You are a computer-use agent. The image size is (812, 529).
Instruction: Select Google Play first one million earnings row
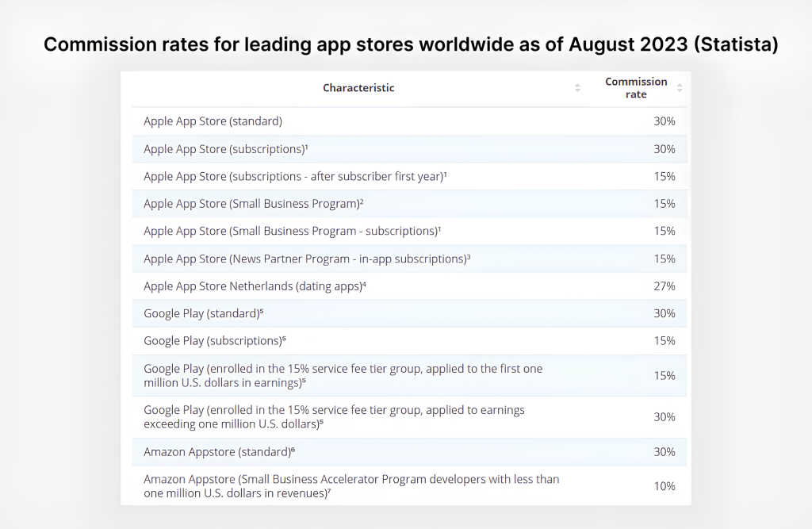409,376
